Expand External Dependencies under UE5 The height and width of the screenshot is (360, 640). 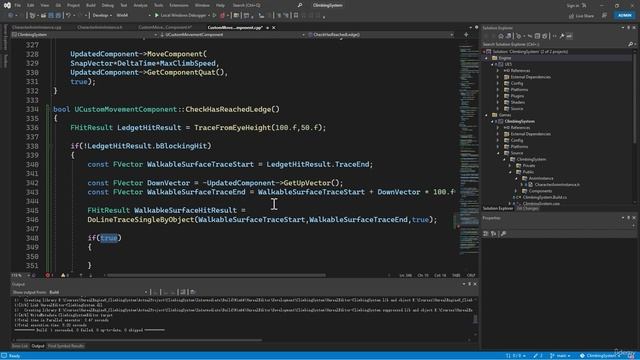click(498, 77)
